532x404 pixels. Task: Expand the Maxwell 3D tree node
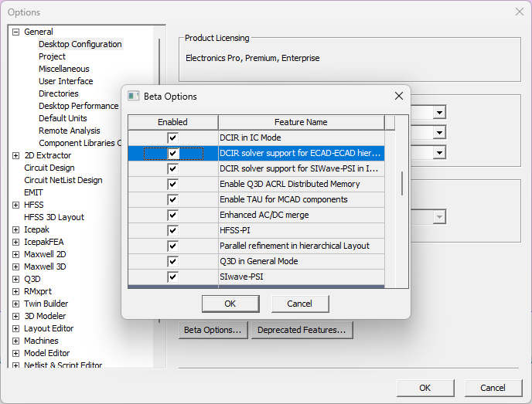pyautogui.click(x=15, y=267)
